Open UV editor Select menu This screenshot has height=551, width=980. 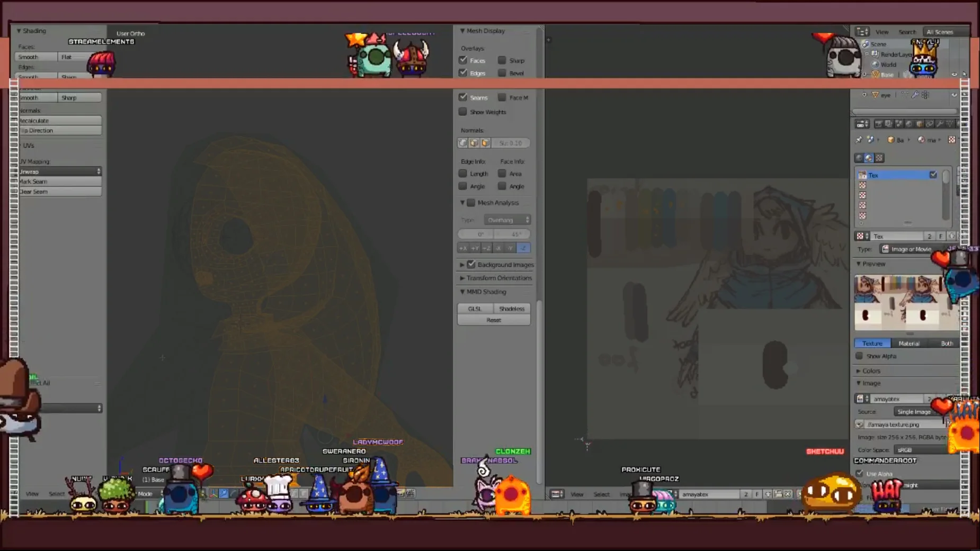[x=601, y=494]
